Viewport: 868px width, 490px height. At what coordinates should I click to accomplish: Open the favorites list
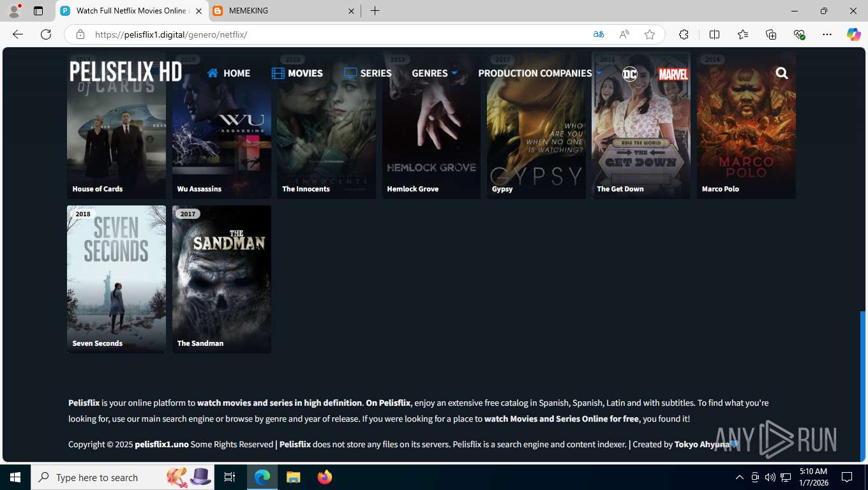tap(743, 34)
